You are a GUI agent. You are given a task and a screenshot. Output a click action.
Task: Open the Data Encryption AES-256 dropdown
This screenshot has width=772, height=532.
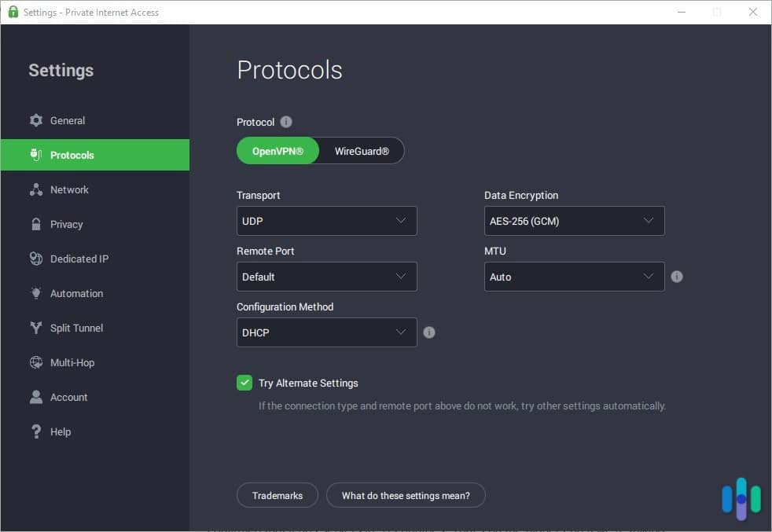tap(574, 221)
